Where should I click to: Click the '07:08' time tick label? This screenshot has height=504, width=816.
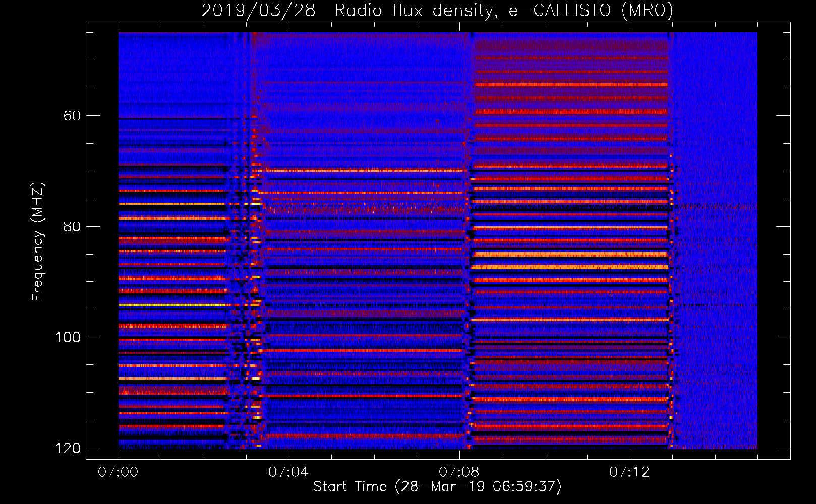tap(459, 472)
